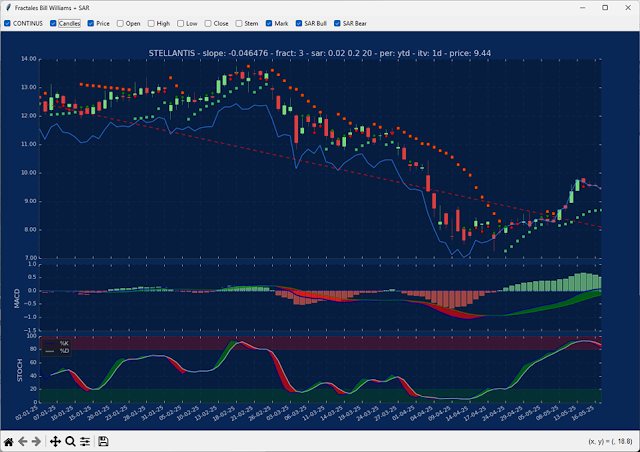Click the feather app icon in title bar

pos(8,7)
